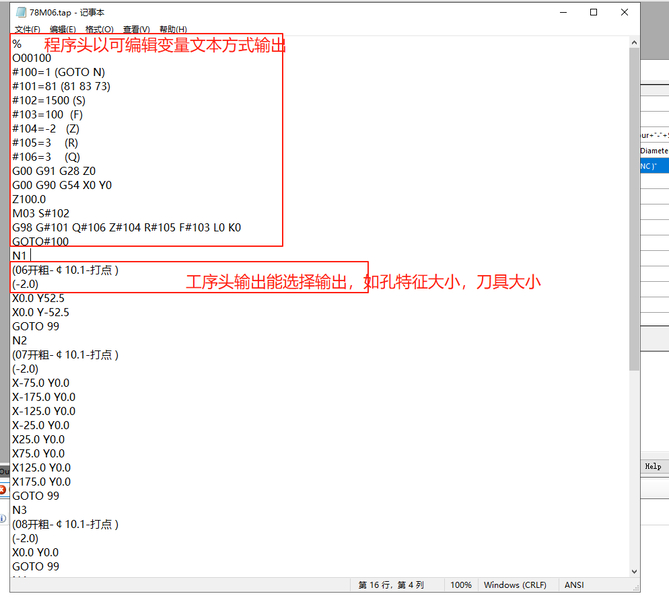Click the line #106=3 (Q)
This screenshot has width=669, height=600.
pos(46,157)
